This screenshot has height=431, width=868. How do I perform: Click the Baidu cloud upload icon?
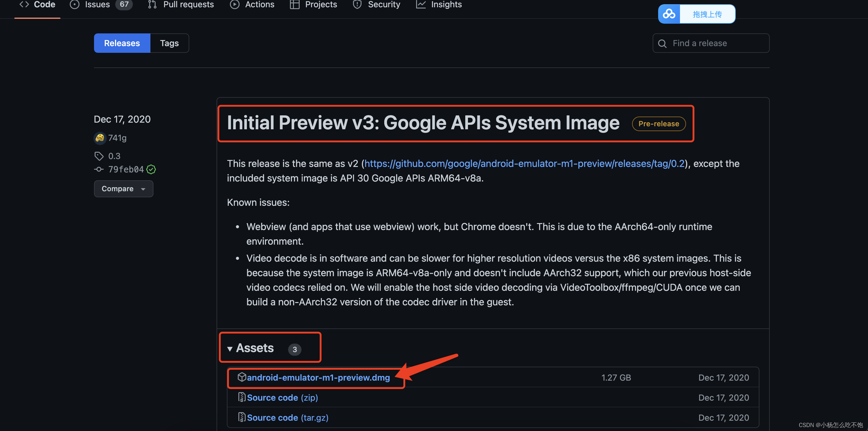coord(669,14)
